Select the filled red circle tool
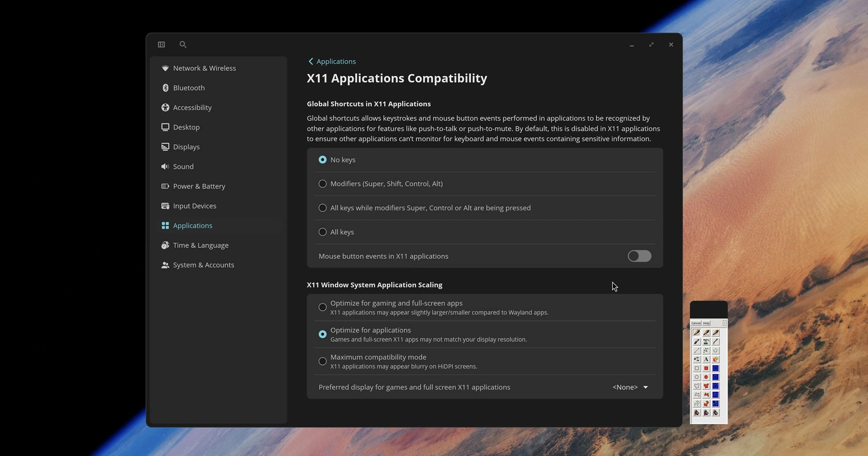The image size is (868, 456). (706, 377)
